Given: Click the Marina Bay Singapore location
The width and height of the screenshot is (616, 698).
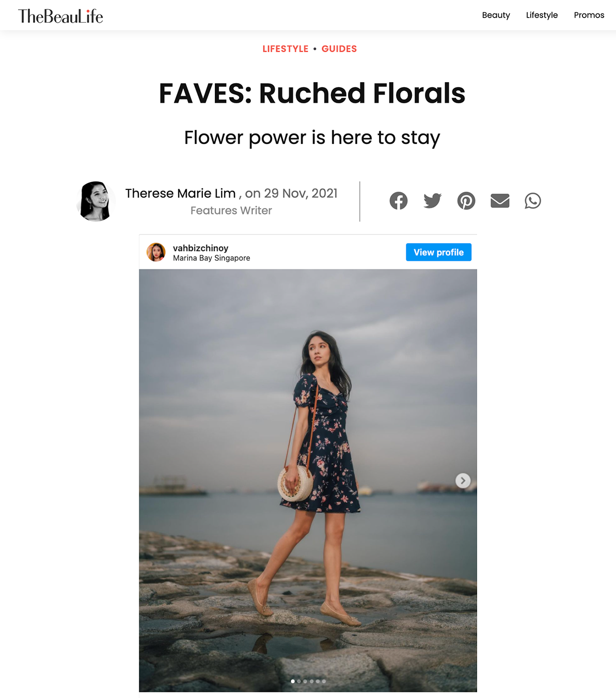Looking at the screenshot, I should 211,258.
